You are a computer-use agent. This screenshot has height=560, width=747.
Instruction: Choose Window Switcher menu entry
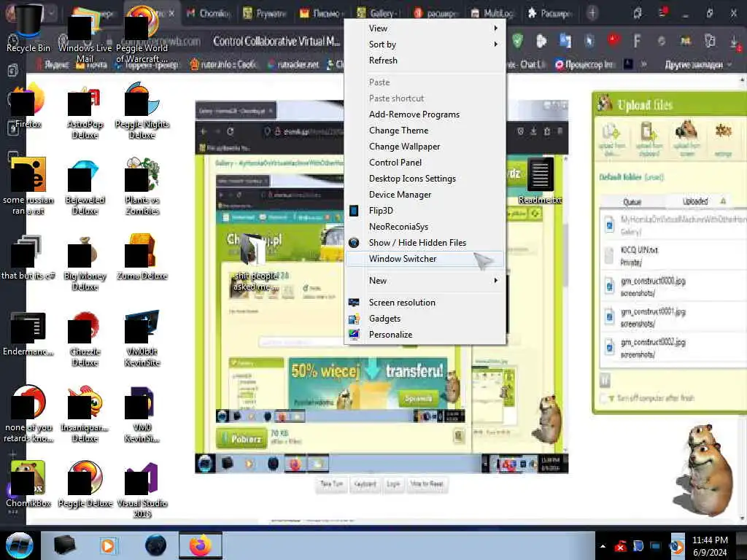pos(425,259)
